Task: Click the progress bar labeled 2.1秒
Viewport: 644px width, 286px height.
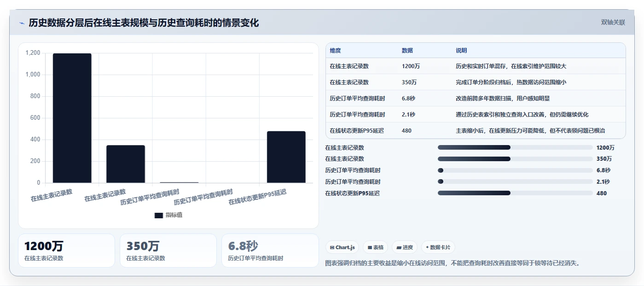Action: [x=515, y=182]
